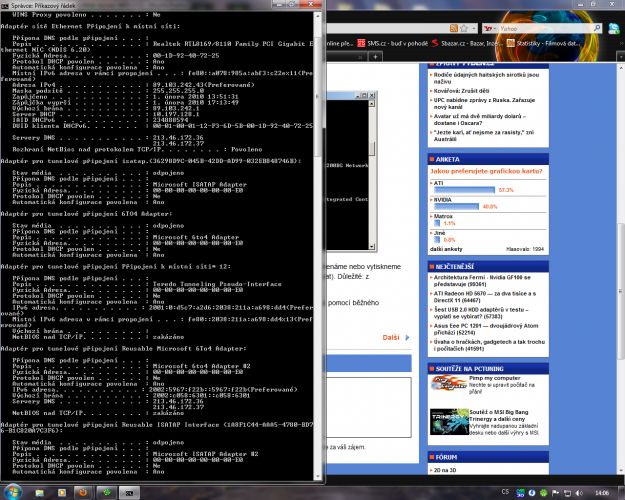This screenshot has height=500, width=625.
Task: Open the Sbazar.cz bookmark
Action: (x=467, y=43)
